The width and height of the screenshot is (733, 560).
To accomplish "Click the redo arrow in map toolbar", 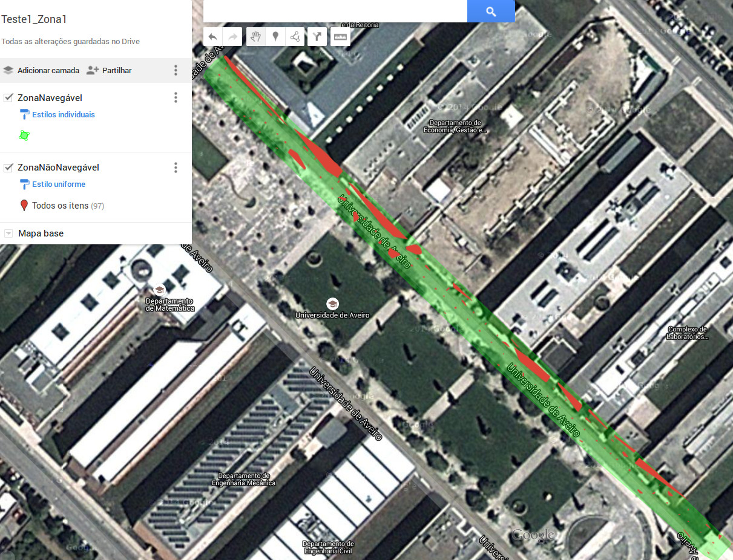I will click(x=232, y=37).
